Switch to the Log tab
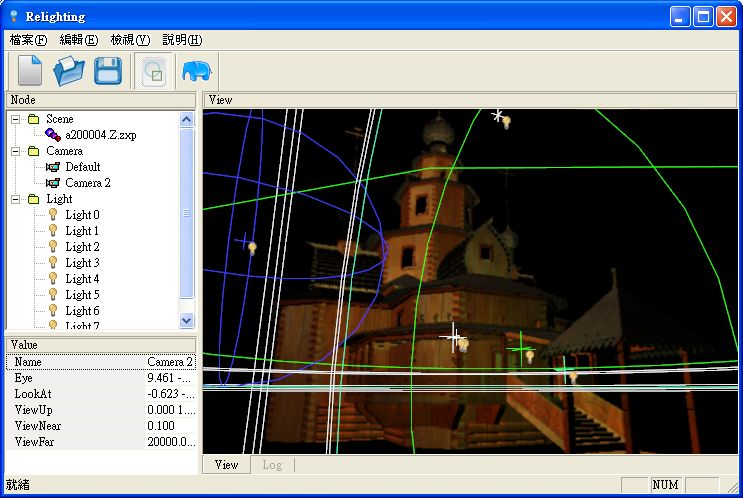The height and width of the screenshot is (498, 743). coord(272,465)
